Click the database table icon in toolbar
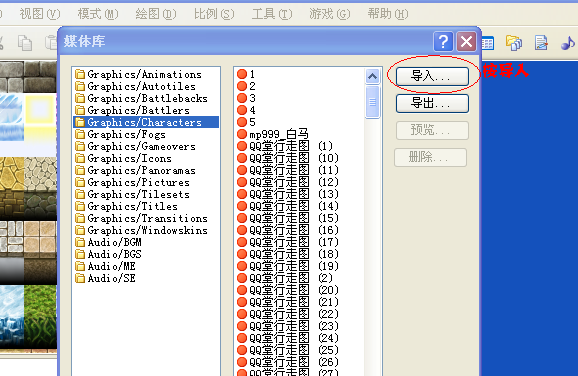The width and height of the screenshot is (578, 376). 488,43
